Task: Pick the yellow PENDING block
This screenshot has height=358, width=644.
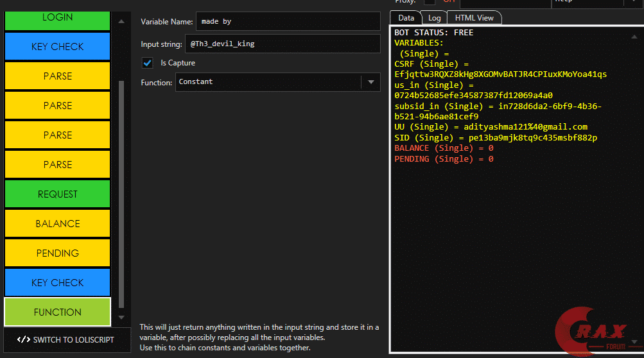Action: 58,253
